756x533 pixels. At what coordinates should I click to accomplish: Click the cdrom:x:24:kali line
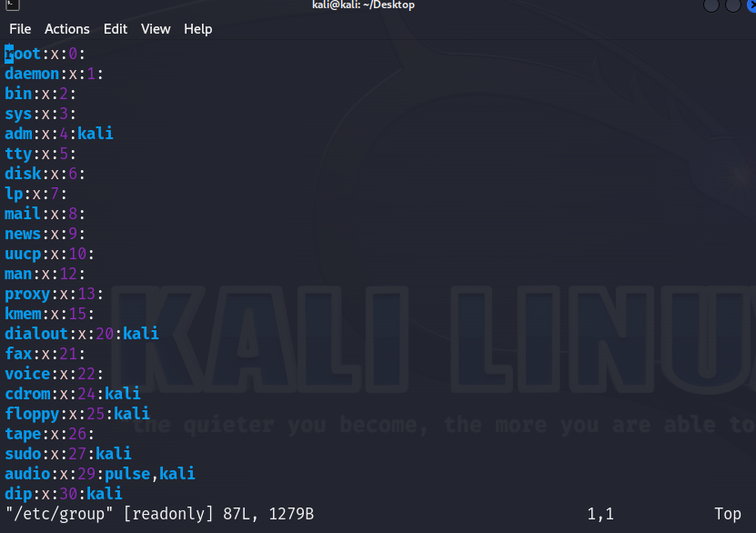[72, 394]
